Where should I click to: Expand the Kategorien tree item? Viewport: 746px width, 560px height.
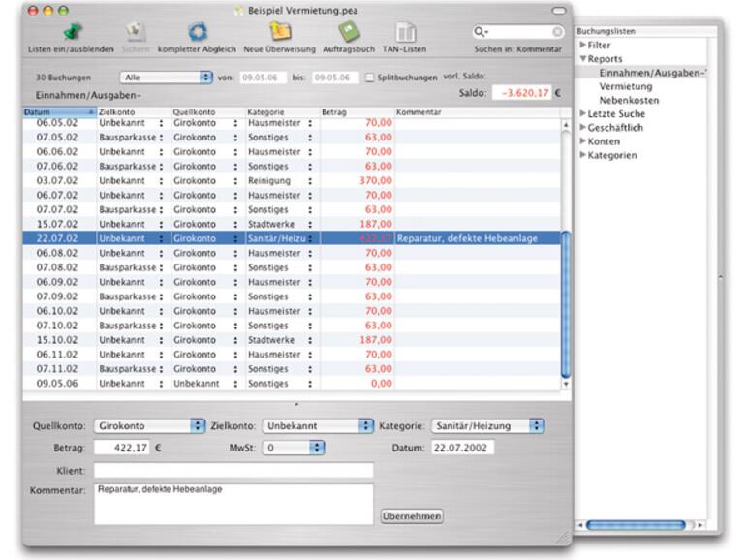[x=583, y=155]
